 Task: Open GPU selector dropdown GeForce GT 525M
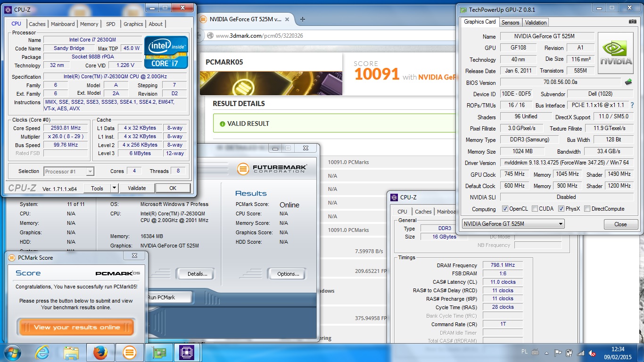513,224
